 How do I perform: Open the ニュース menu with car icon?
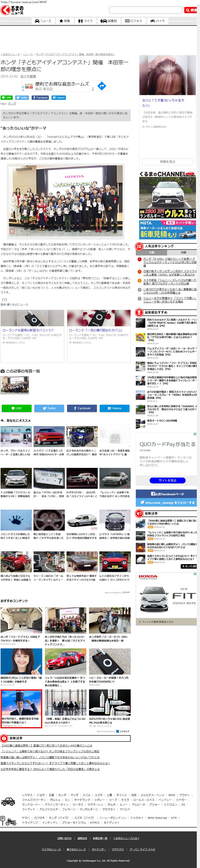43,21
